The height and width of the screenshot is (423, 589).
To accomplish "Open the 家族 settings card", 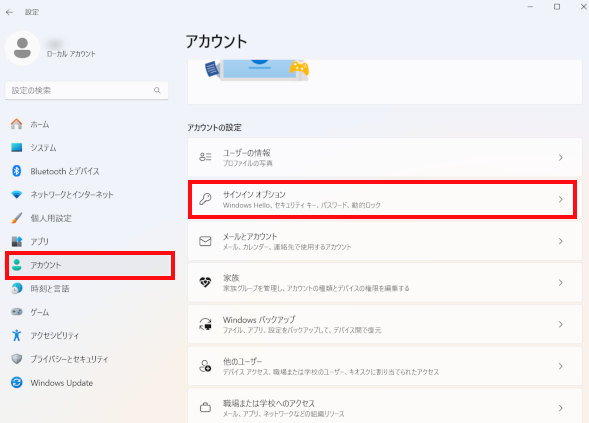I will 385,283.
